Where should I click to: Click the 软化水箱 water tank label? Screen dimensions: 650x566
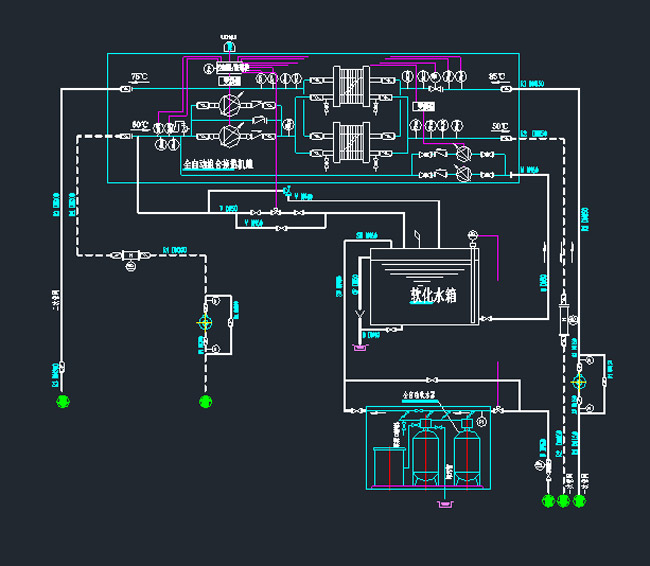(x=433, y=295)
